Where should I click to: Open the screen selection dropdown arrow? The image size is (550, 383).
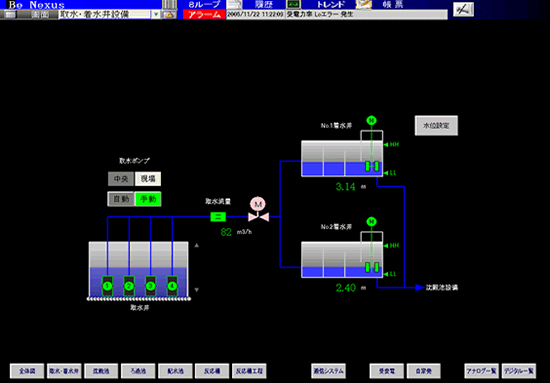coord(156,15)
